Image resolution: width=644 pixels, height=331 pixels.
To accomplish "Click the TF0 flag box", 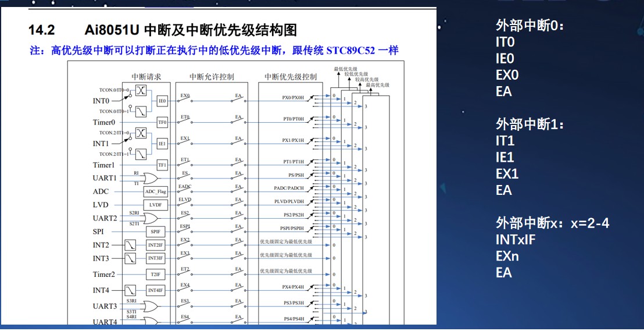I will tap(162, 122).
